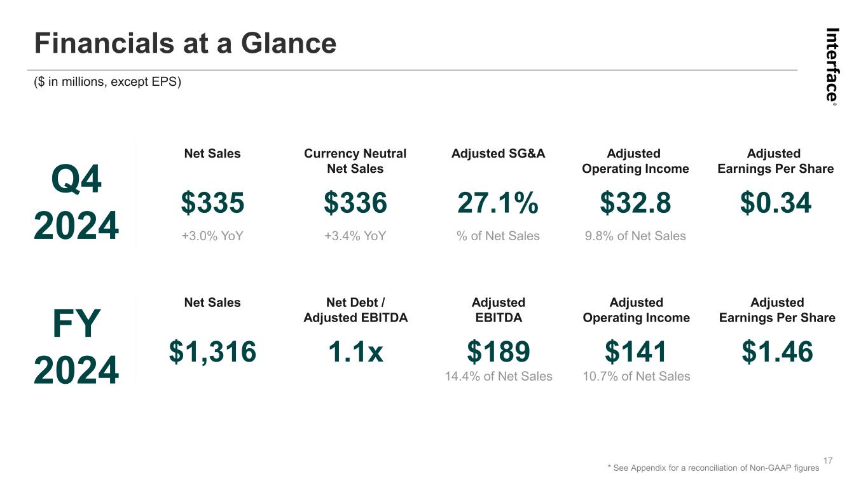Image resolution: width=868 pixels, height=488 pixels.
Task: Click the Financials at a Glance title
Action: [x=185, y=44]
